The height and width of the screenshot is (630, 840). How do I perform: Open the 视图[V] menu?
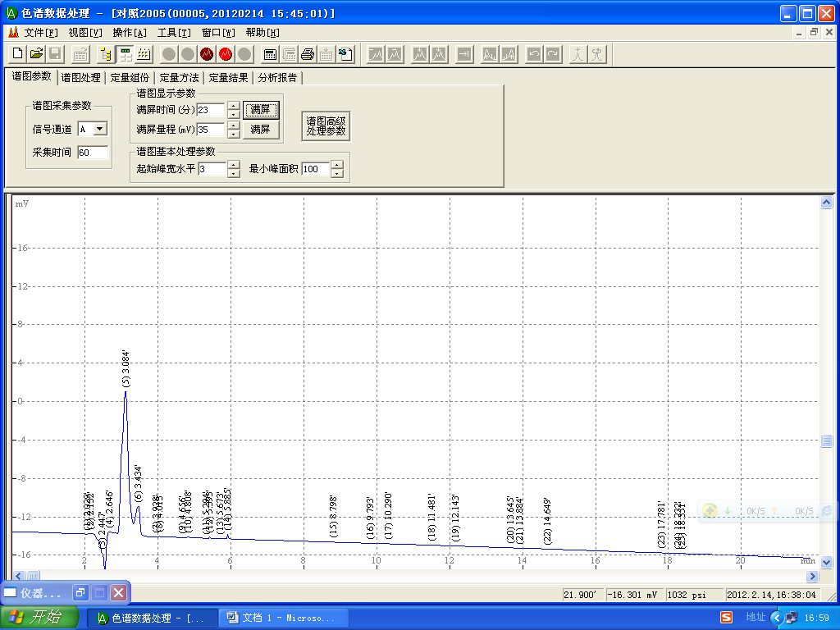85,33
